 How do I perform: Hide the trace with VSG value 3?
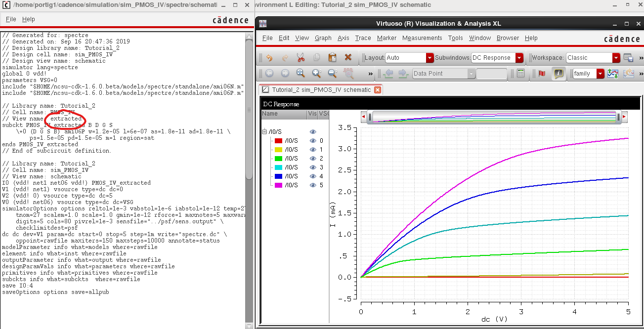(312, 167)
